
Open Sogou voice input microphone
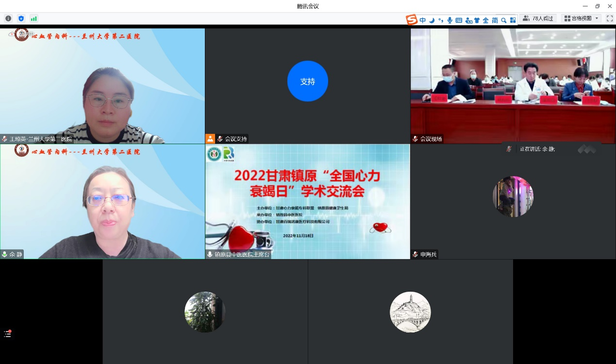coord(450,20)
